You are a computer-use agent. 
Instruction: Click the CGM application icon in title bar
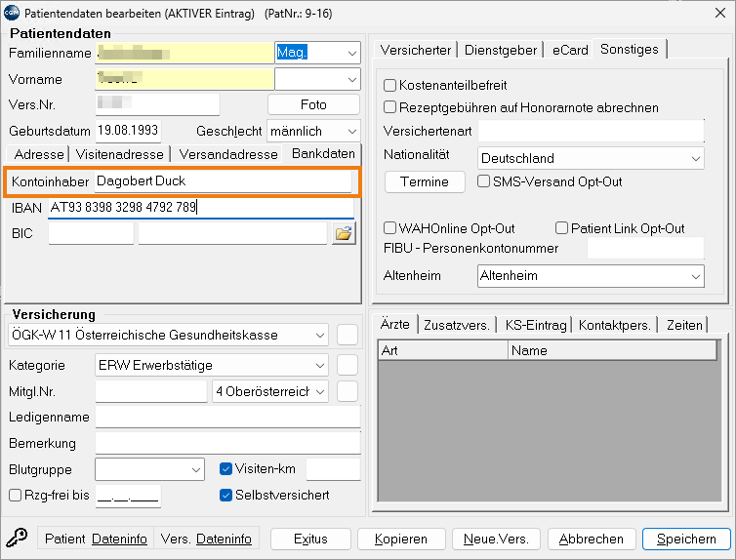[12, 13]
